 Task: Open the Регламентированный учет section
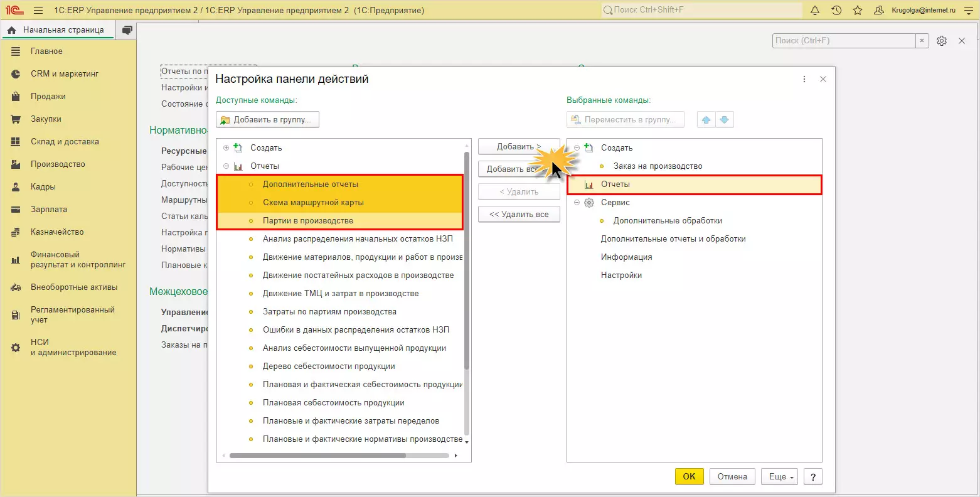[73, 315]
